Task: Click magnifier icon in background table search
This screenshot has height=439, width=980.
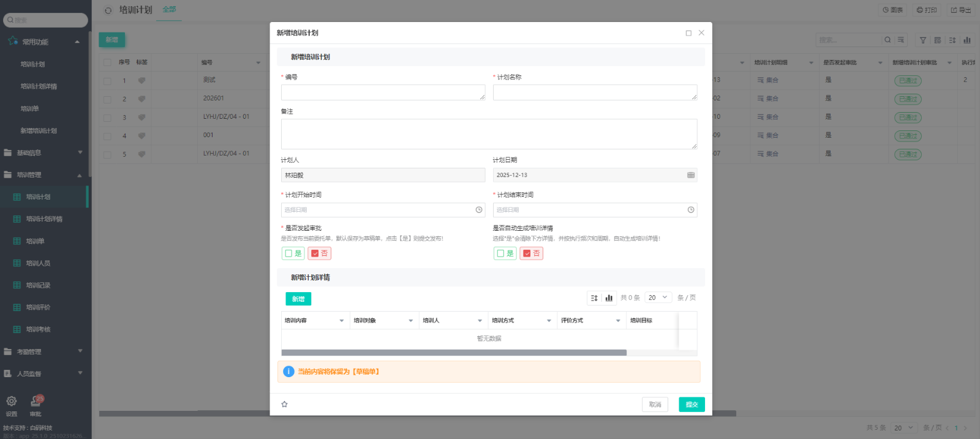Action: (888, 40)
